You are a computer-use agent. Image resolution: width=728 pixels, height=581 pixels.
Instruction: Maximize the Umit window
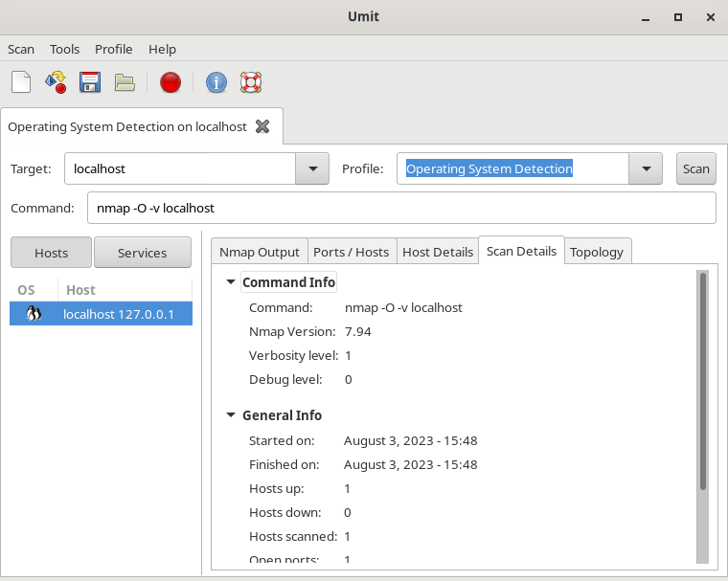[x=678, y=17]
